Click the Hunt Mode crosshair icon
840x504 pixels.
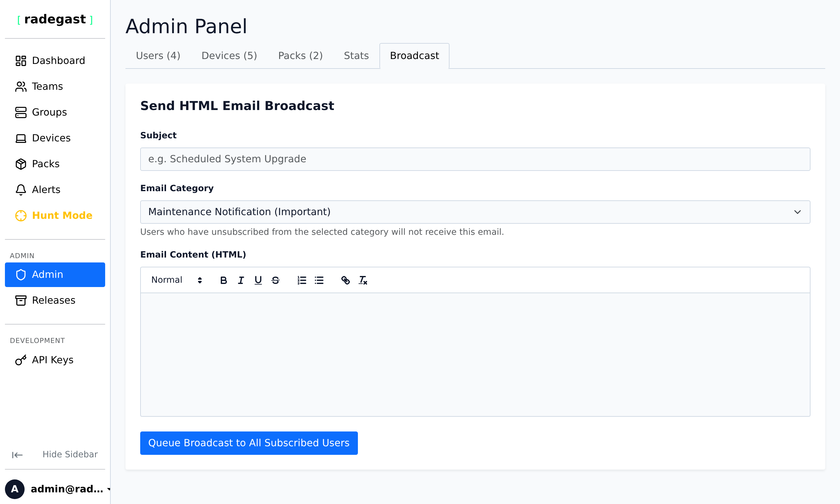click(21, 216)
